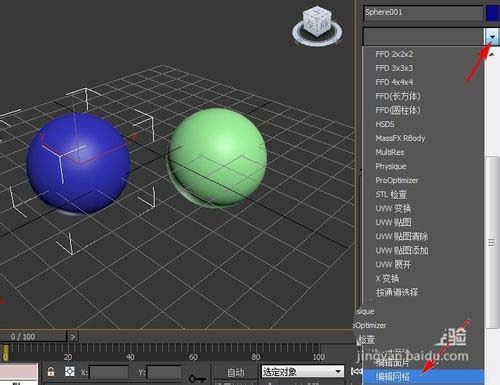Click scroll-up arrow of modifier list

pos(492,54)
